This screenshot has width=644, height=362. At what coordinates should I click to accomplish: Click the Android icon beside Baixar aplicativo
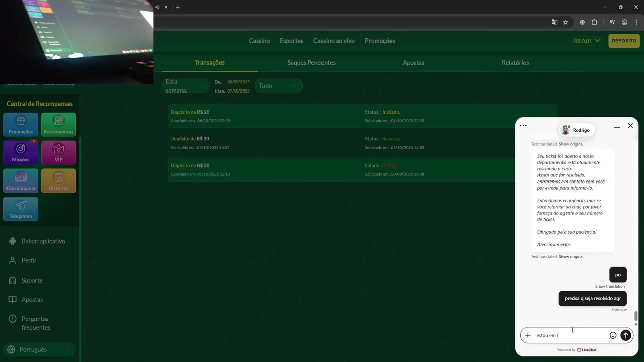pos(13,241)
